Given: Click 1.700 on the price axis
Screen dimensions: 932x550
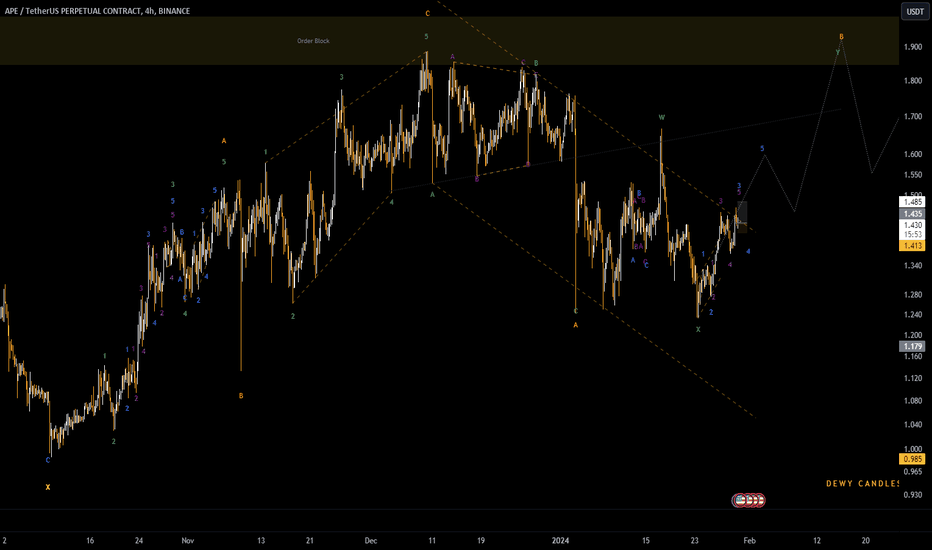Looking at the screenshot, I should 912,117.
